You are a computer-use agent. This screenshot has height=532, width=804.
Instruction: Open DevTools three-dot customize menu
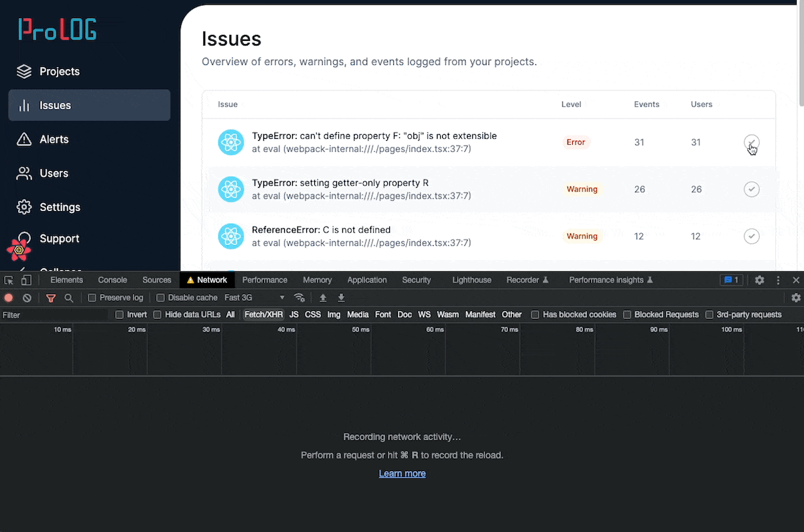point(778,280)
